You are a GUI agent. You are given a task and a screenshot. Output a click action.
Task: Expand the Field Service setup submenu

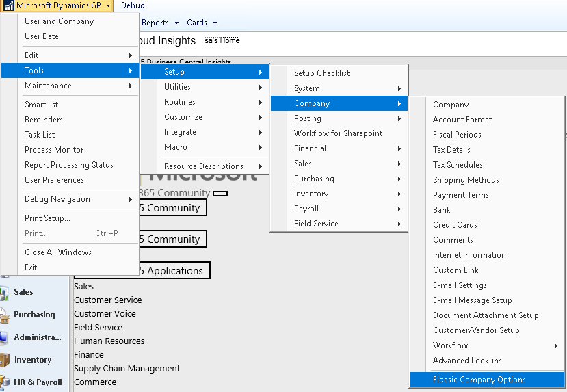pos(339,224)
